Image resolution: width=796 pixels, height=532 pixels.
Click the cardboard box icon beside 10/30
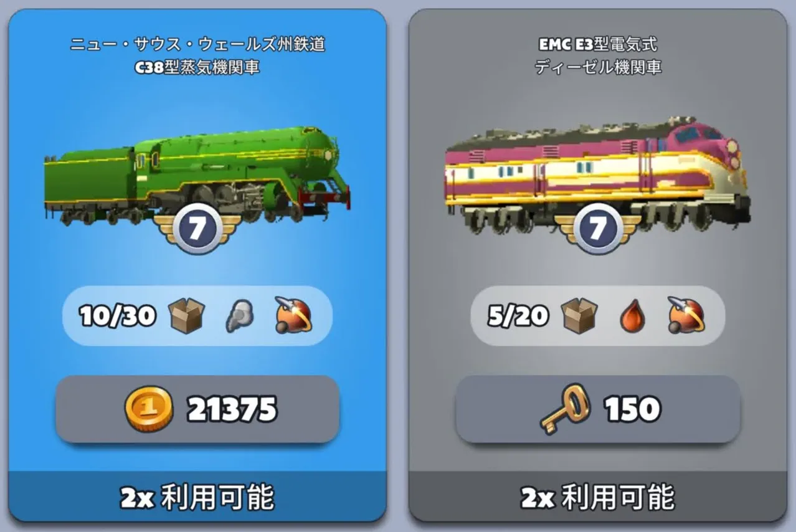[187, 316]
